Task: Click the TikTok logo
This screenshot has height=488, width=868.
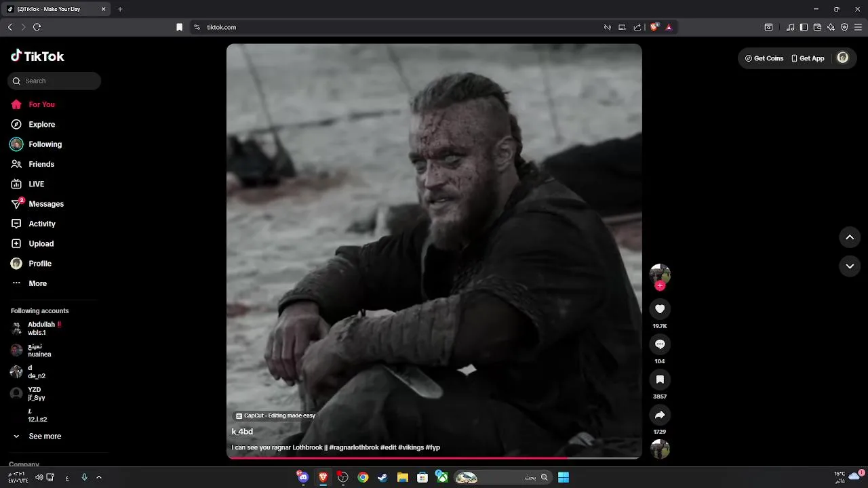Action: (x=37, y=56)
